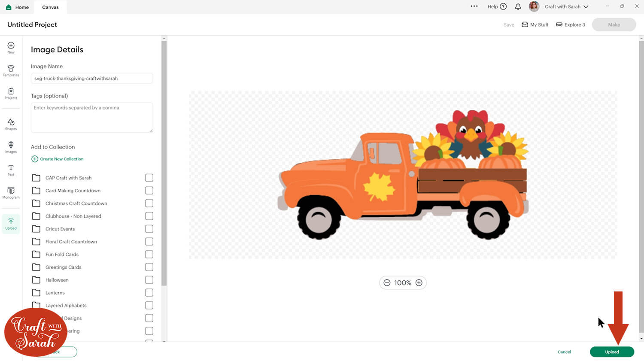
Task: Check the Greetings Cards collection
Action: tap(149, 267)
